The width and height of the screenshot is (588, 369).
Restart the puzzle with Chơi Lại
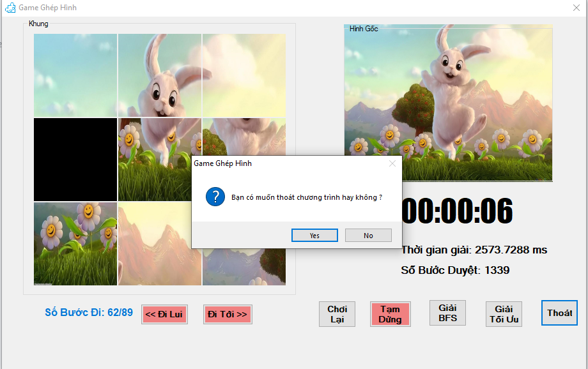tap(337, 314)
